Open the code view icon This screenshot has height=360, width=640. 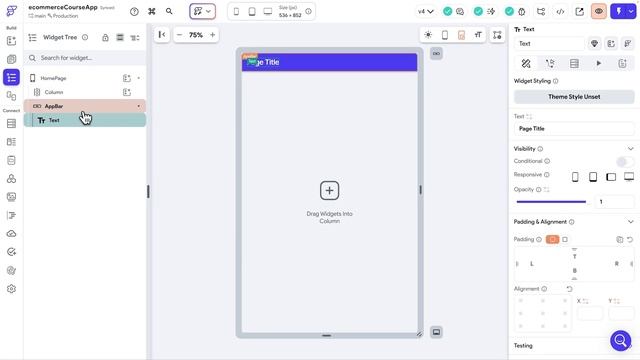pyautogui.click(x=560, y=12)
